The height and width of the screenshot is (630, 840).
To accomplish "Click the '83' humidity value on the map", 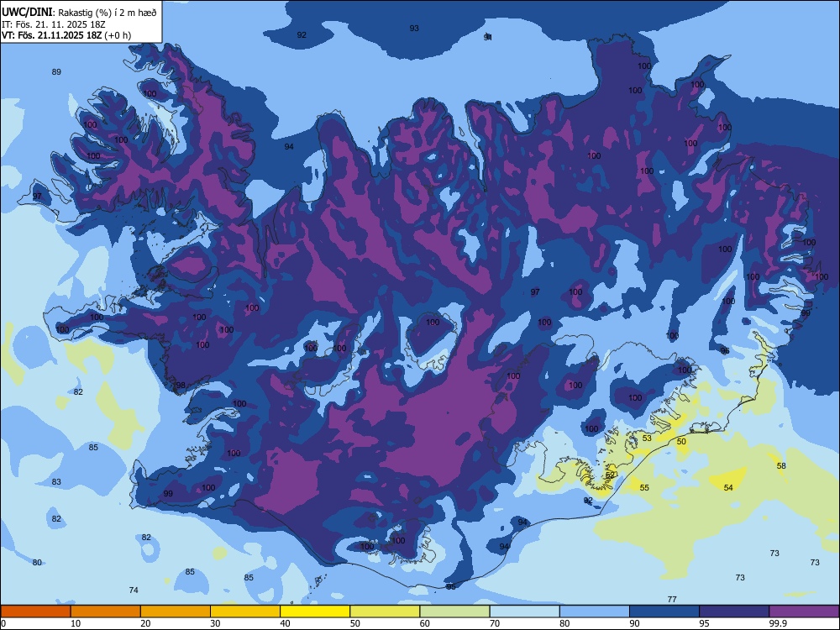I will pos(56,481).
